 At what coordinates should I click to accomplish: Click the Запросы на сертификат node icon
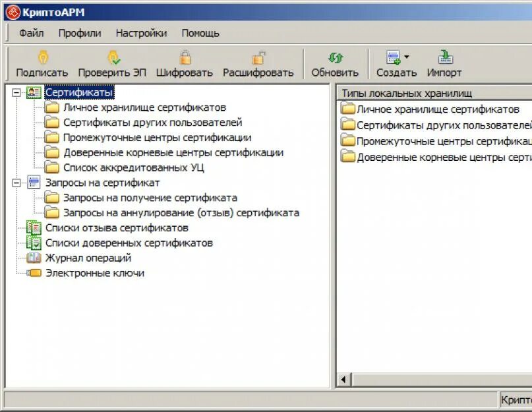coord(34,183)
